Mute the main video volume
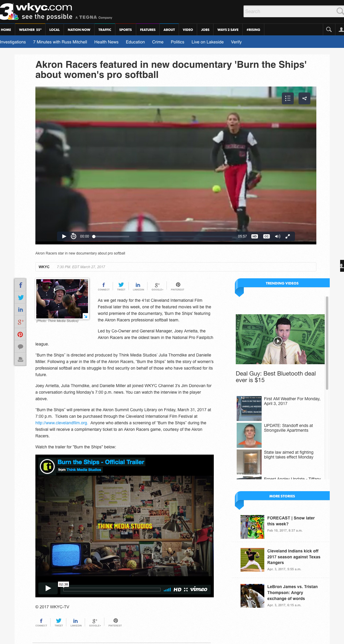Image resolution: width=344 pixels, height=644 pixels. click(x=278, y=236)
